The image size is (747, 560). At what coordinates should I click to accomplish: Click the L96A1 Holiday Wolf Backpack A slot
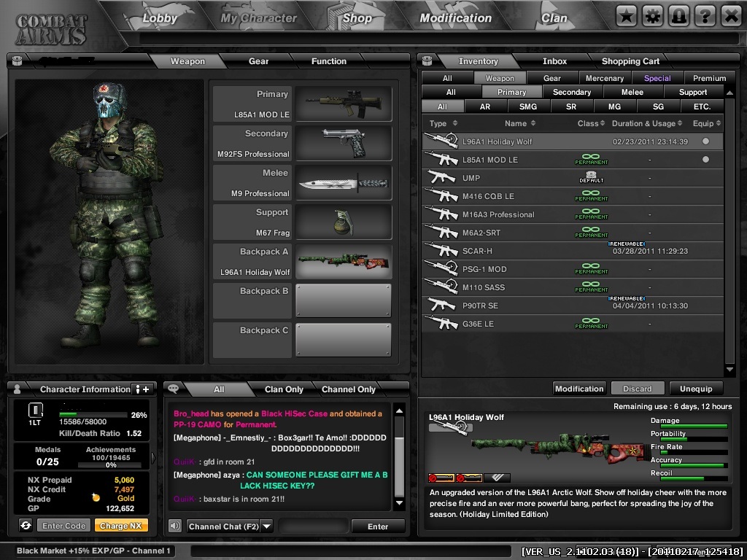point(343,262)
